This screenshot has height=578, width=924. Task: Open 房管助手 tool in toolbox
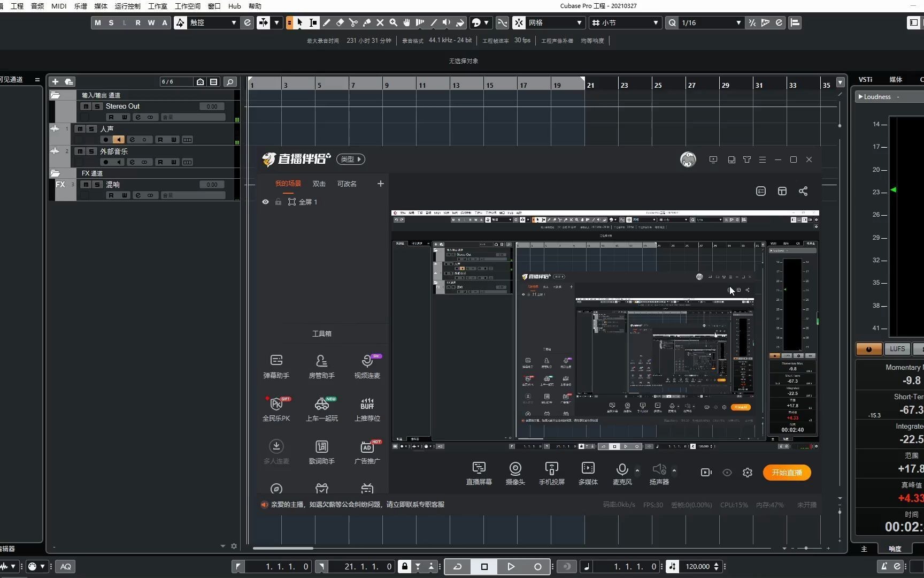pyautogui.click(x=322, y=366)
